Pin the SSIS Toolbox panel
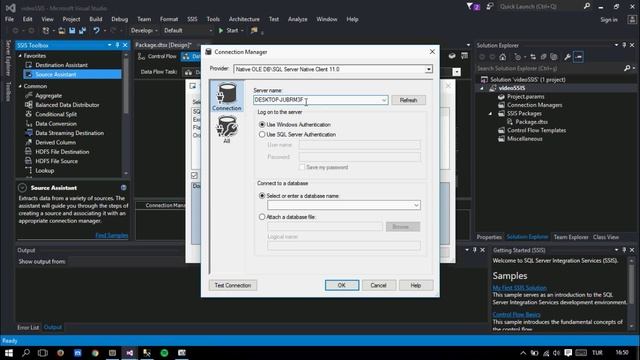This screenshot has height=360, width=640. tap(118, 45)
